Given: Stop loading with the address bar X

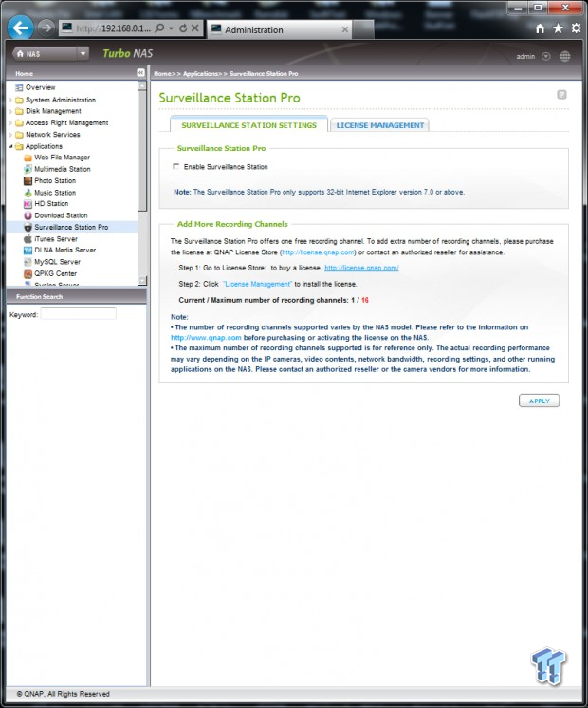Looking at the screenshot, I should [195, 28].
